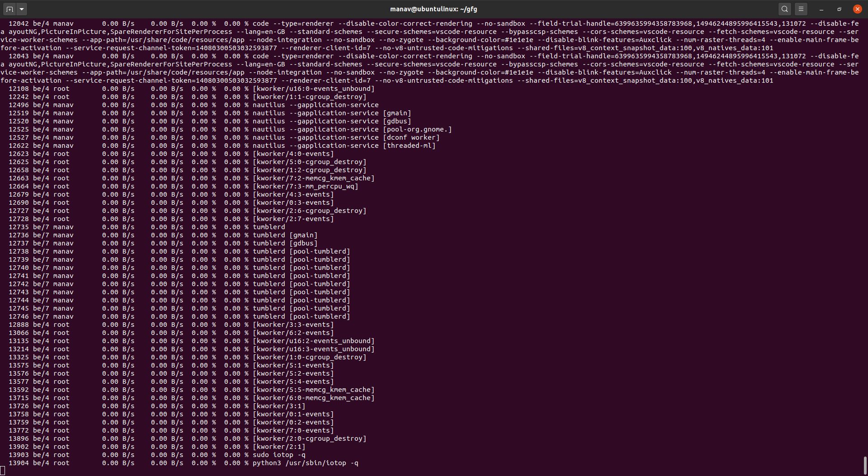
Task: Click '[kworker/3:3-events]' entry
Action: click(293, 325)
